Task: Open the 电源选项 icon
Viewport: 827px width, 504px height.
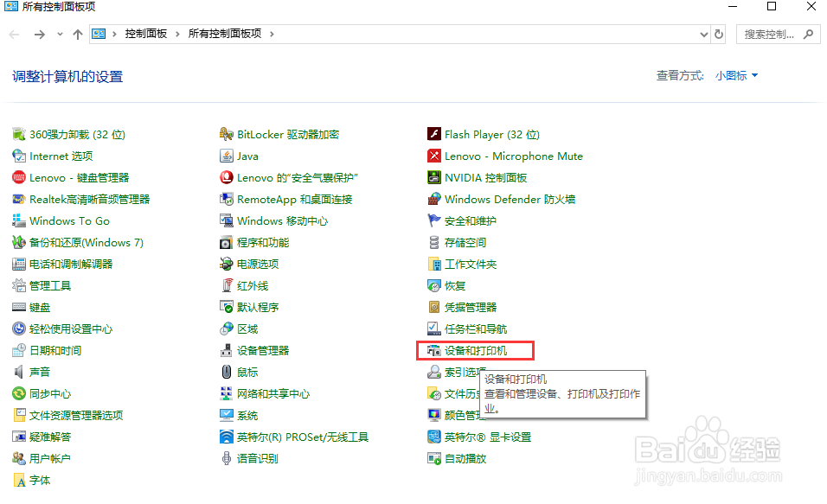Action: click(x=227, y=265)
